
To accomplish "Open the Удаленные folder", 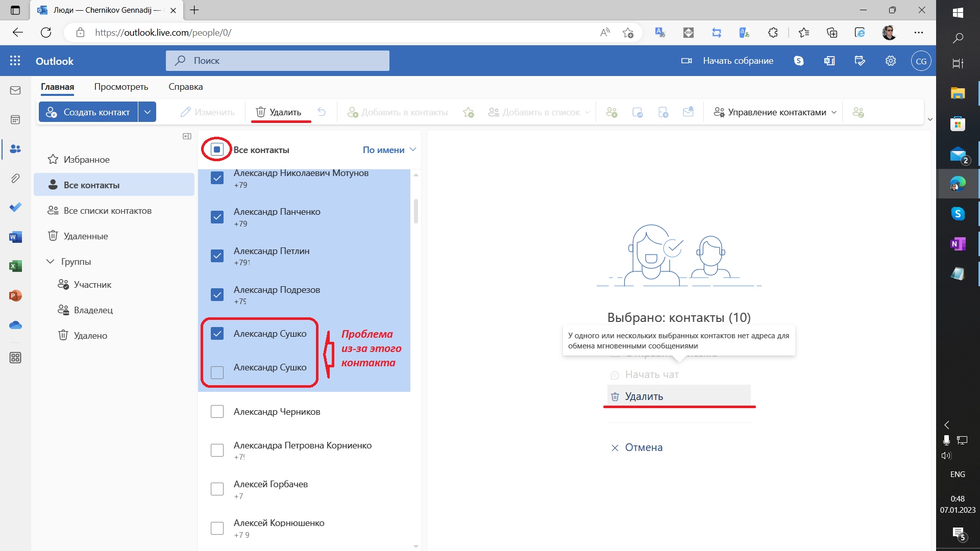I will click(x=114, y=236).
